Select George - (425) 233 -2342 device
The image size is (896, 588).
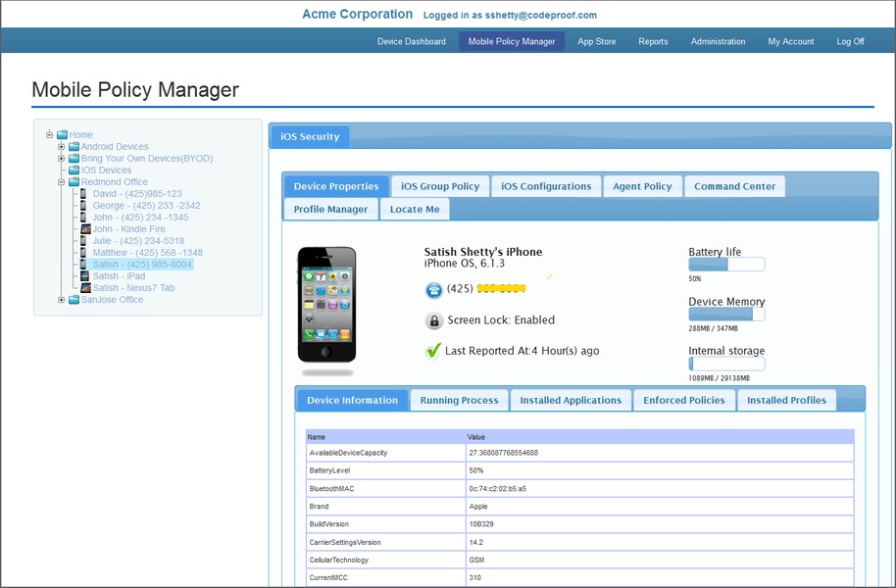click(146, 205)
